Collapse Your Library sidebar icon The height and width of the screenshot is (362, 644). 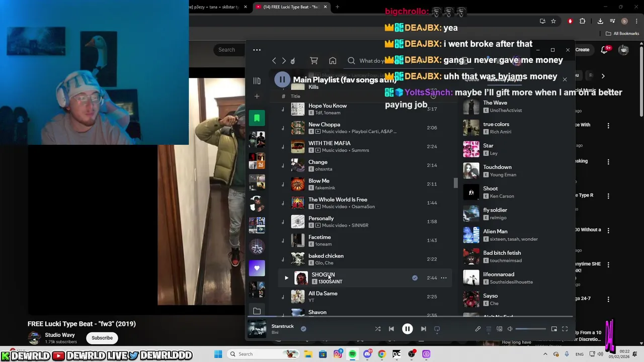[257, 81]
